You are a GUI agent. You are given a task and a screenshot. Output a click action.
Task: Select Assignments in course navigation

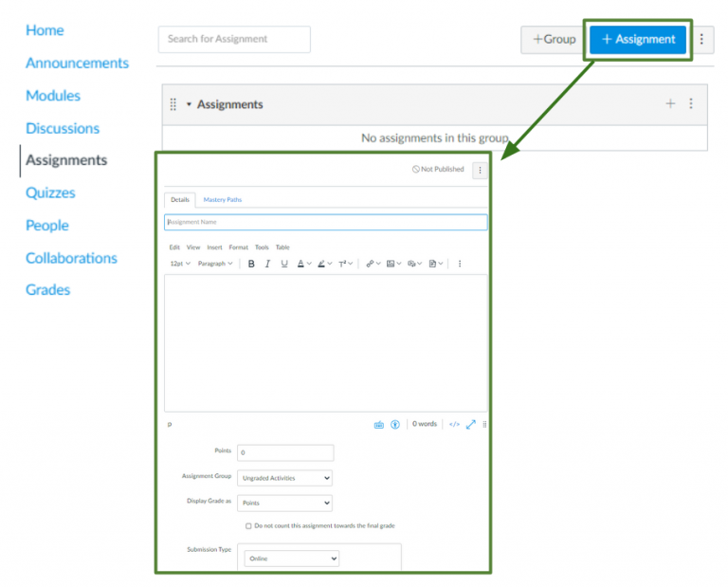tap(66, 160)
